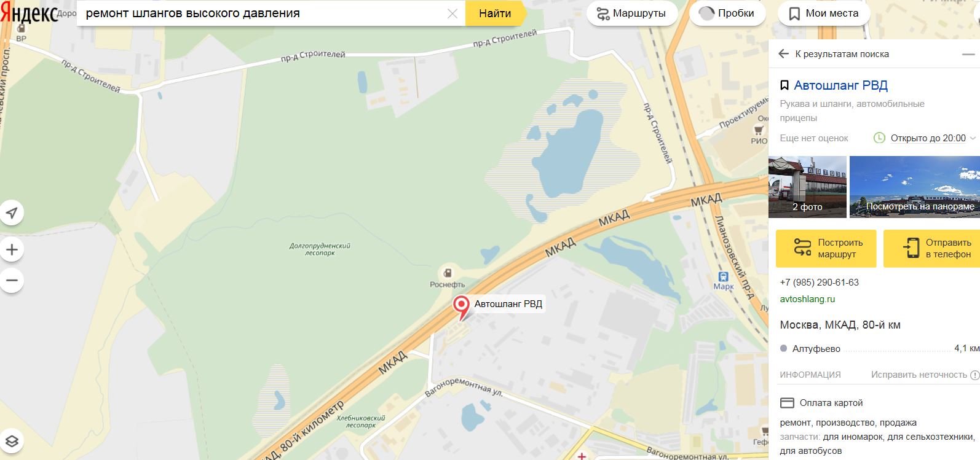Click the Марк railway station icon
The width and height of the screenshot is (980, 460).
click(x=724, y=276)
